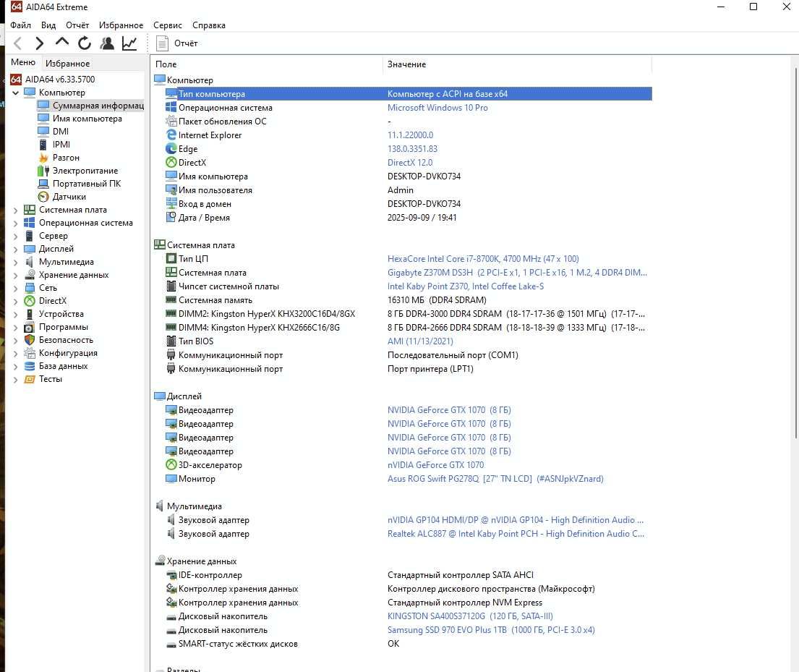Expand the Системная плата tree node
This screenshot has width=799, height=672.
coord(15,210)
